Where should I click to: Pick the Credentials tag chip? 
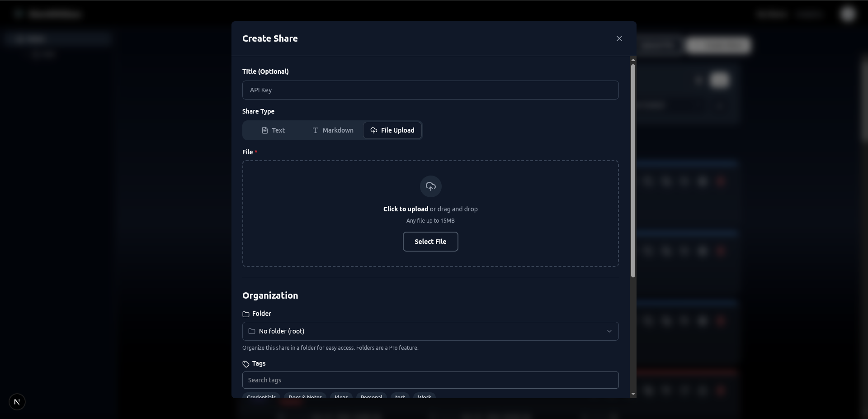click(261, 396)
